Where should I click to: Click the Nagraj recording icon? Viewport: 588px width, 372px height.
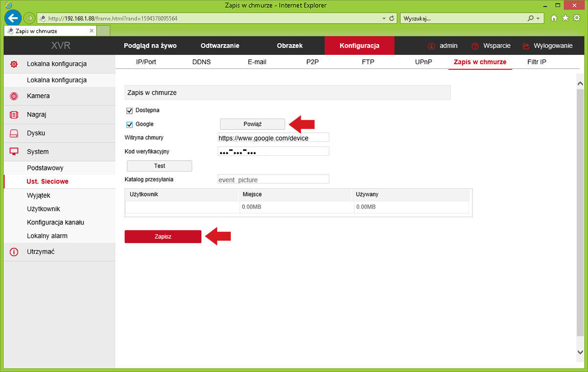(x=14, y=115)
